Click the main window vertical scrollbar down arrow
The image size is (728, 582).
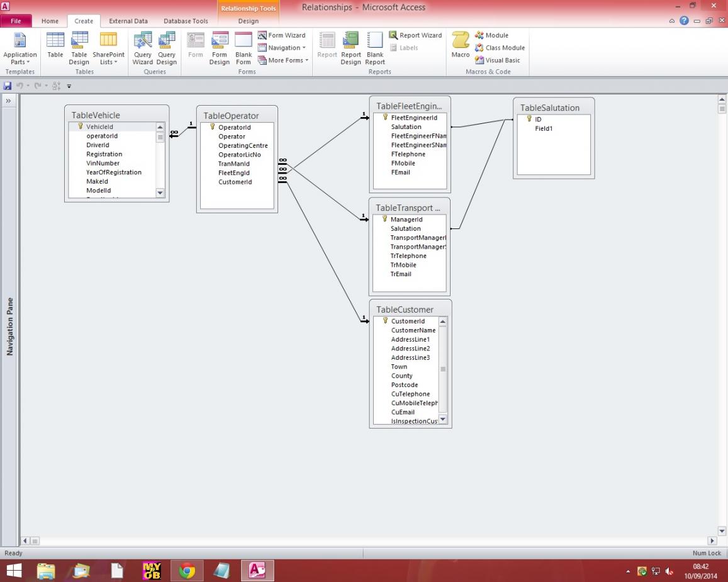(x=722, y=531)
